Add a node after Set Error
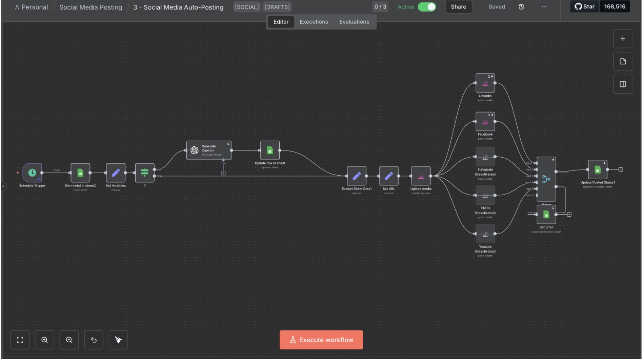The image size is (644, 361). coord(569,215)
